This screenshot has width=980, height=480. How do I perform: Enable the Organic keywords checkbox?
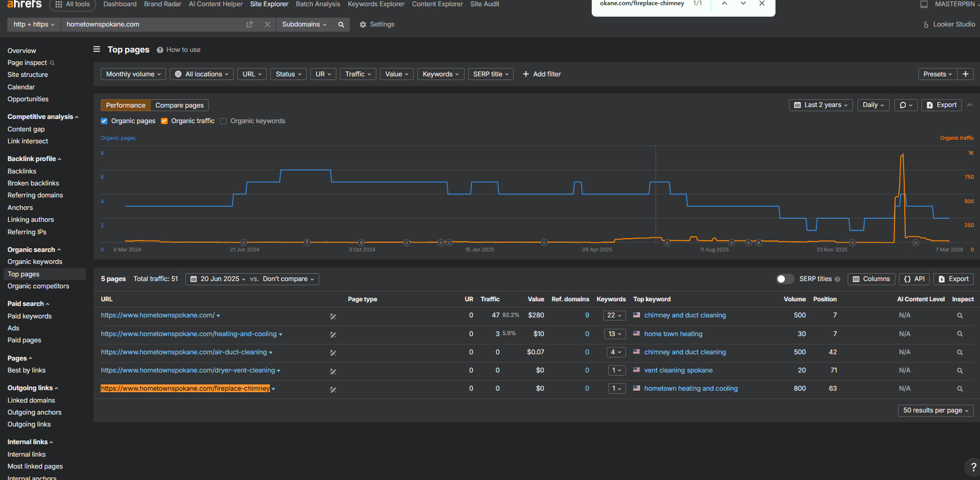[x=224, y=121]
